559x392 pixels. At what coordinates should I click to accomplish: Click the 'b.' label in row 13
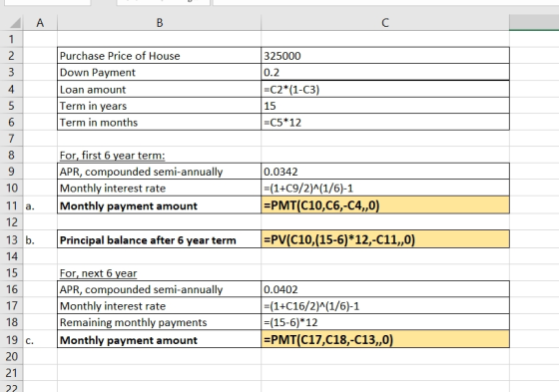pyautogui.click(x=30, y=240)
